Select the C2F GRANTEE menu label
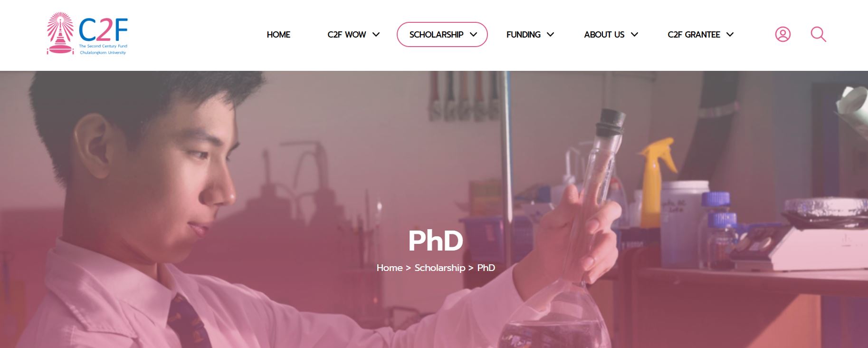This screenshot has height=348, width=868. coord(694,35)
